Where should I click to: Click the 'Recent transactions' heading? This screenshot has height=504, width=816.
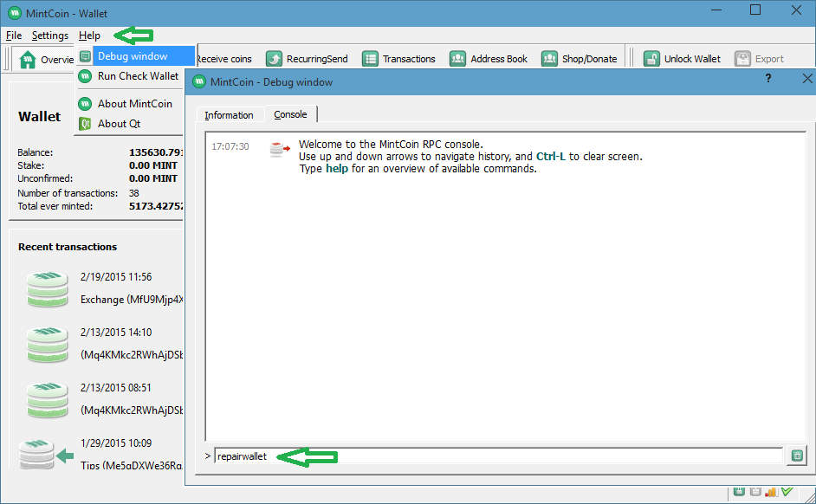click(68, 247)
